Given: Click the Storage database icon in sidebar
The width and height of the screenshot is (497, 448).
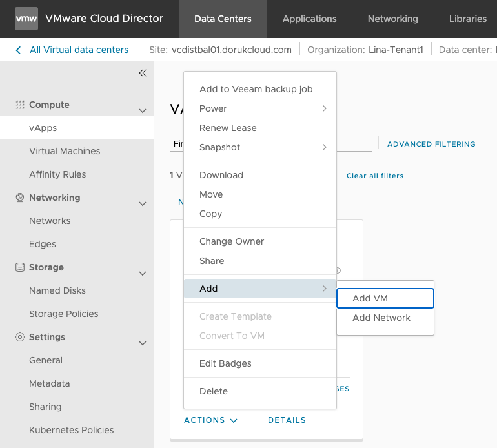Looking at the screenshot, I should click(20, 267).
